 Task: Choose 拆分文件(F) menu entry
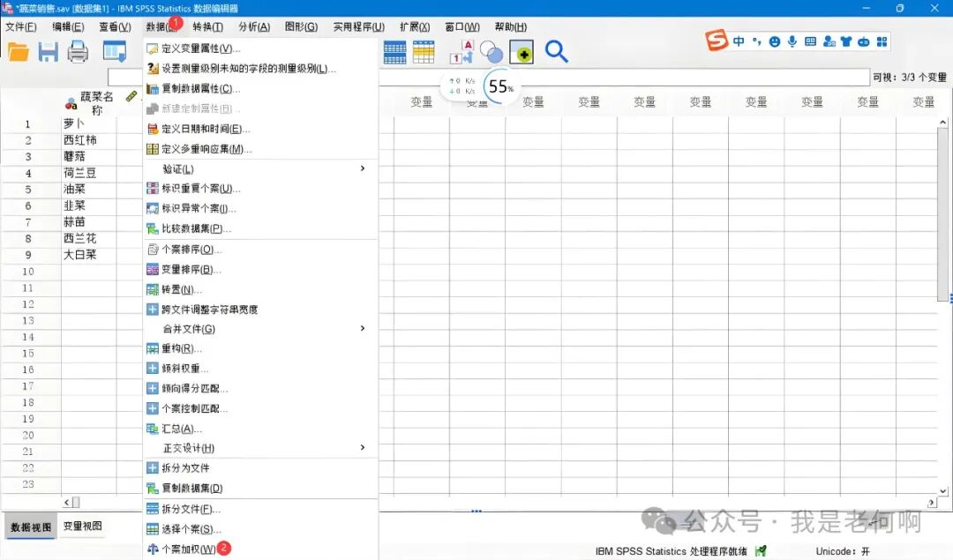[x=260, y=509]
